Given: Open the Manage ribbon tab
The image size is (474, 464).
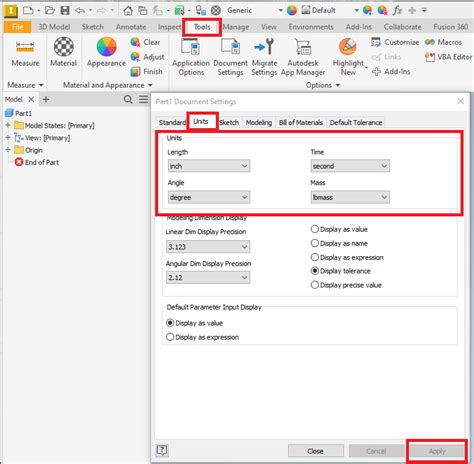Looking at the screenshot, I should click(x=236, y=27).
